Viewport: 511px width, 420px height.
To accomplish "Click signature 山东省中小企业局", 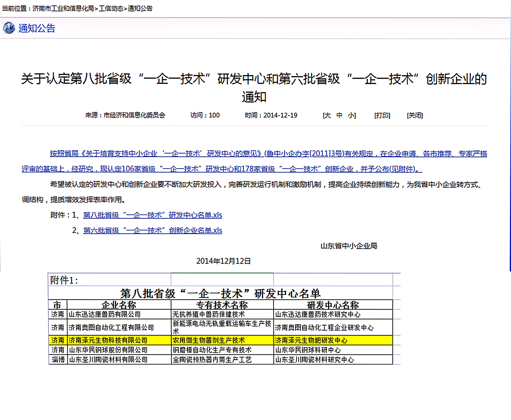I will [x=349, y=246].
